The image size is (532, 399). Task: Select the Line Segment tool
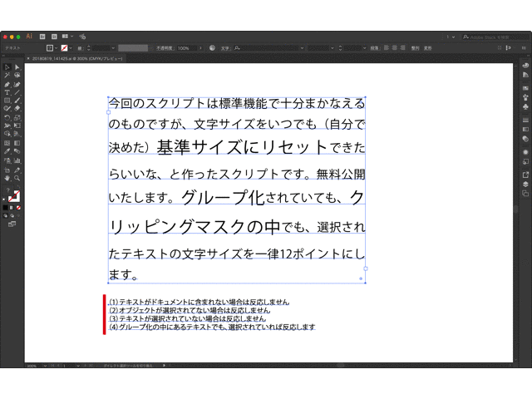point(17,92)
